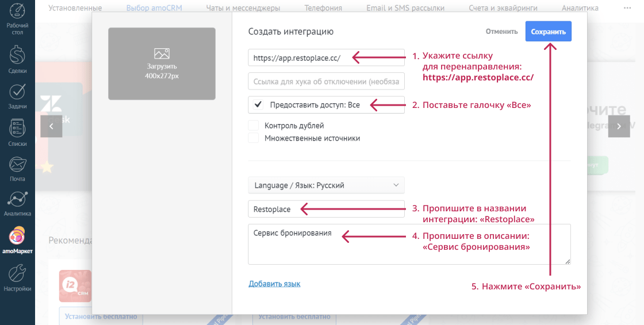
Task: Open Сделки section in sidebar
Action: click(17, 59)
